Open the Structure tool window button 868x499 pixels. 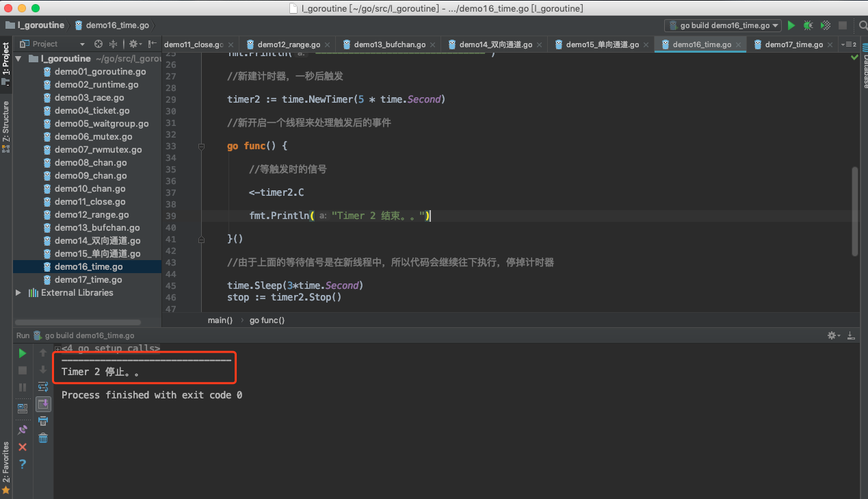[x=5, y=122]
